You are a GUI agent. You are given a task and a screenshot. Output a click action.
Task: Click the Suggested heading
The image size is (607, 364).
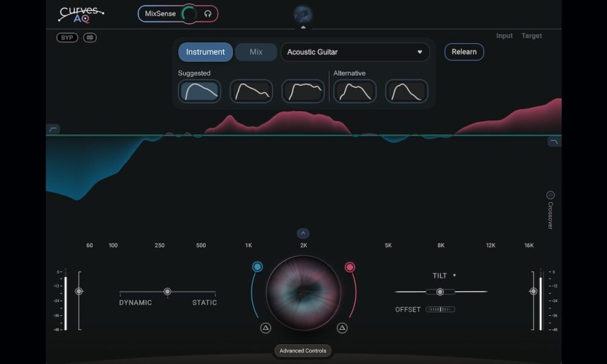194,73
